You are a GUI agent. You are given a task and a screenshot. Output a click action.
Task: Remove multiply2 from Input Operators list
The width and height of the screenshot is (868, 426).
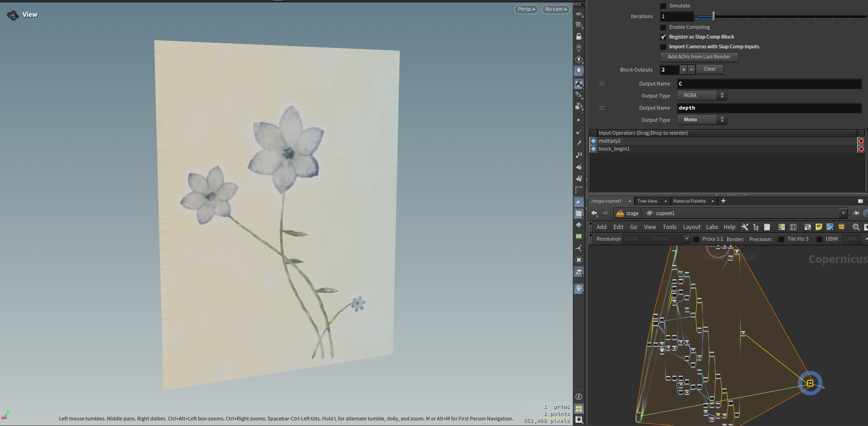861,141
